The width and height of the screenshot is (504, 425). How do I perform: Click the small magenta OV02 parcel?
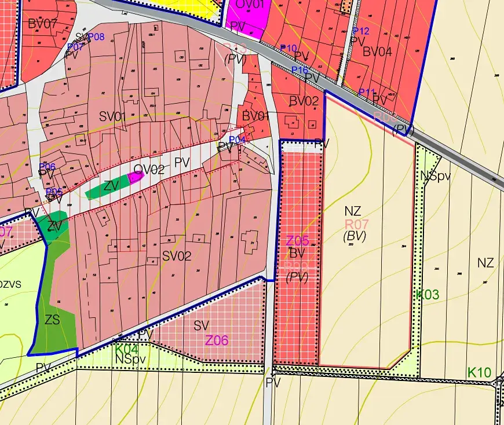[136, 177]
